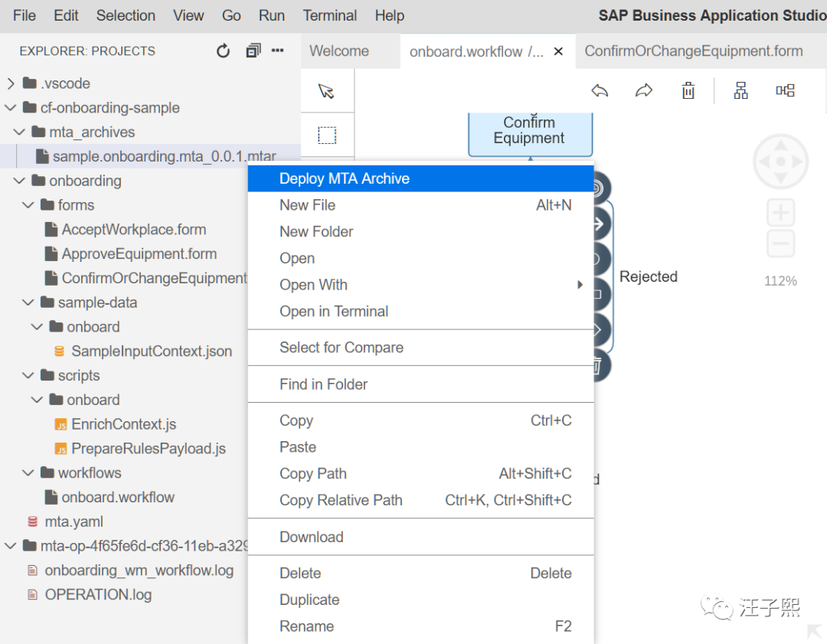Click the zoom out minus button

pyautogui.click(x=780, y=244)
